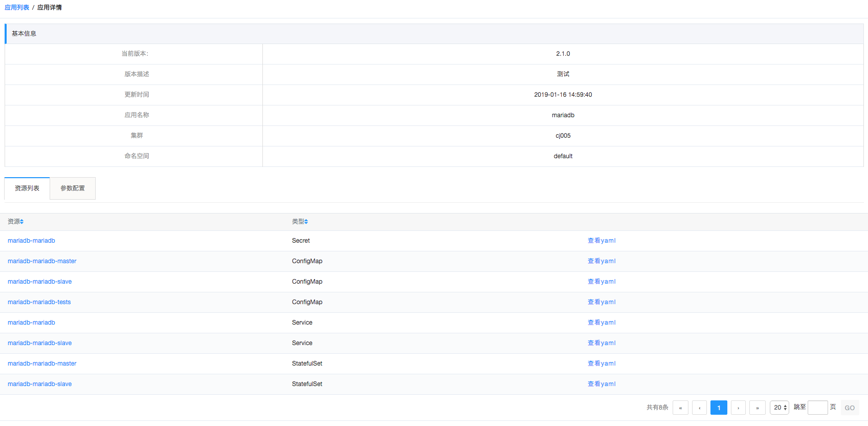The width and height of the screenshot is (868, 426).
Task: Open the mariadb-mariadb-tests resource link
Action: click(x=39, y=302)
